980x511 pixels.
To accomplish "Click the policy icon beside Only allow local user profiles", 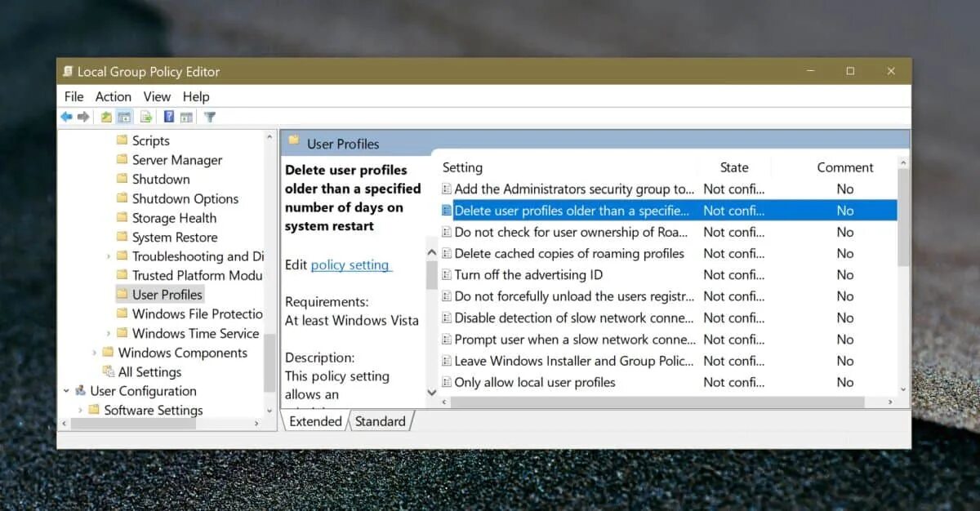I will point(447,382).
